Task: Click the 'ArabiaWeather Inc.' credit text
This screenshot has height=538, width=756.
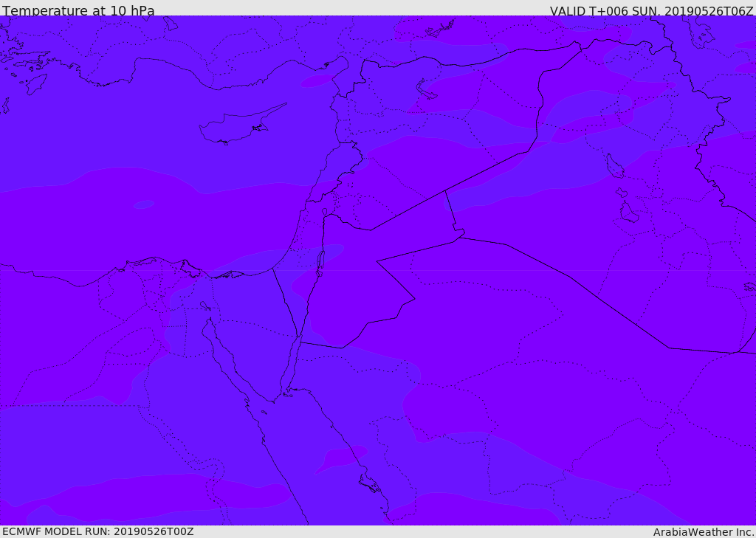Action: coord(704,532)
